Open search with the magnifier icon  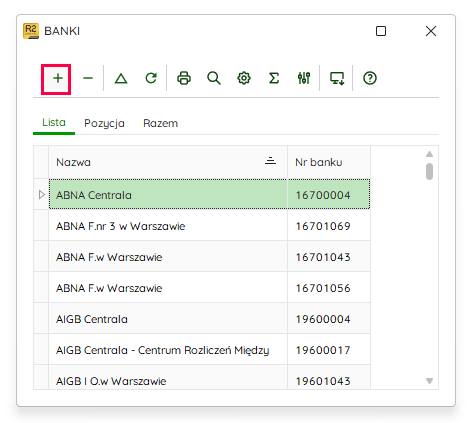point(214,78)
